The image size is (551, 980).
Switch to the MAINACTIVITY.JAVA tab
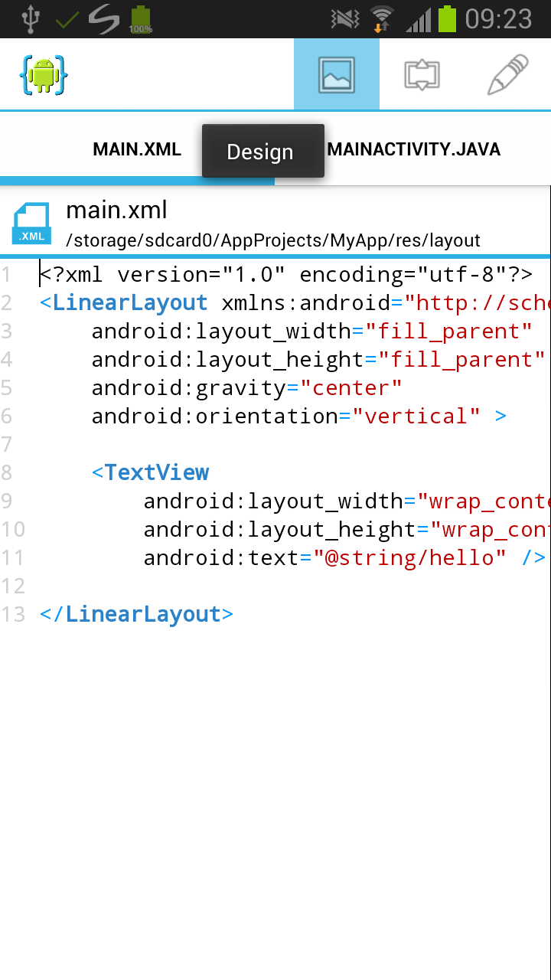(414, 149)
